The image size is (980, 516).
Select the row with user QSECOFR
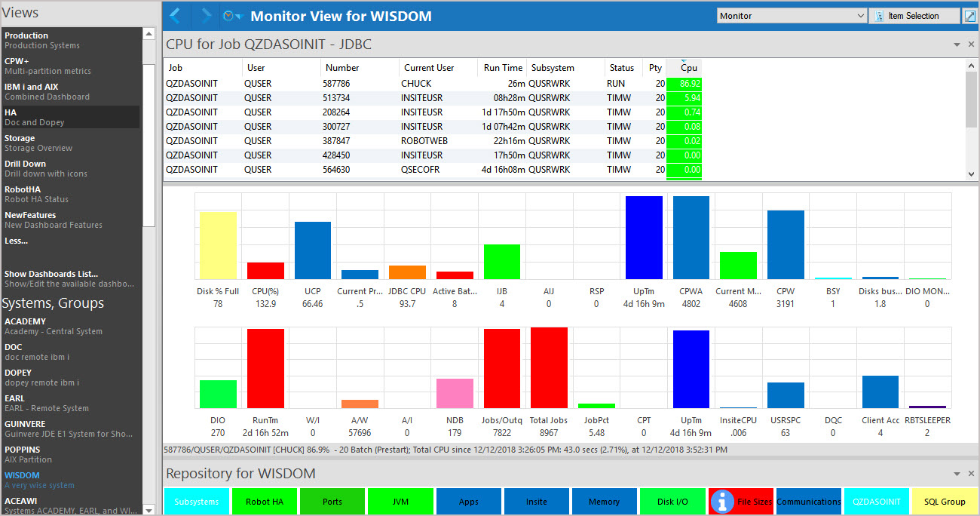[x=433, y=170]
